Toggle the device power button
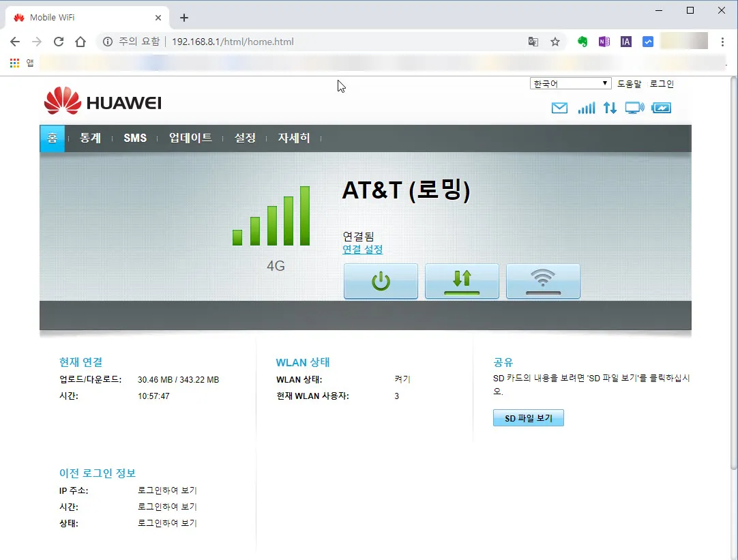This screenshot has width=738, height=560. 381,281
